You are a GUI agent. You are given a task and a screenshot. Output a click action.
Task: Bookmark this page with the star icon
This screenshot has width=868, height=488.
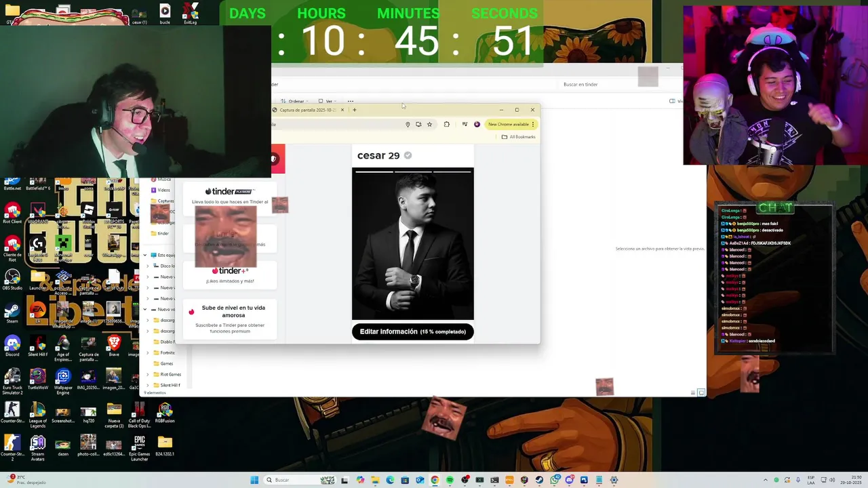click(x=429, y=124)
